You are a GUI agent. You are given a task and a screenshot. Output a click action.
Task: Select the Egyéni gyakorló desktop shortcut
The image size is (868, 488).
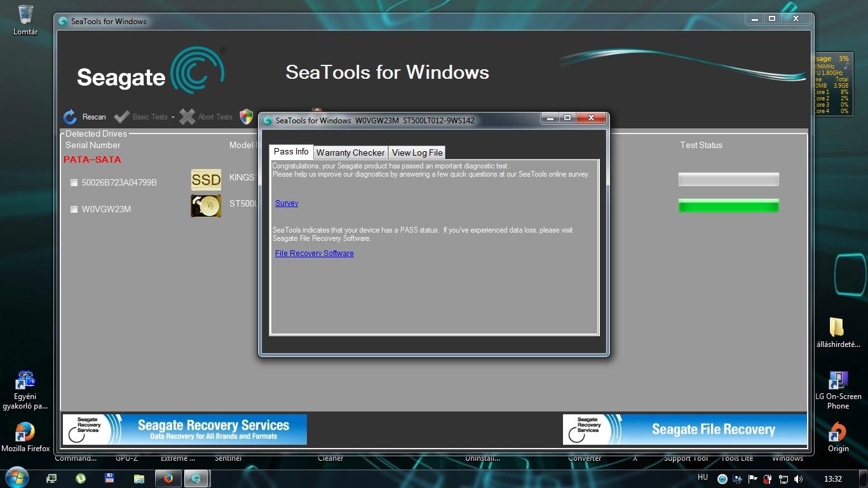25,391
